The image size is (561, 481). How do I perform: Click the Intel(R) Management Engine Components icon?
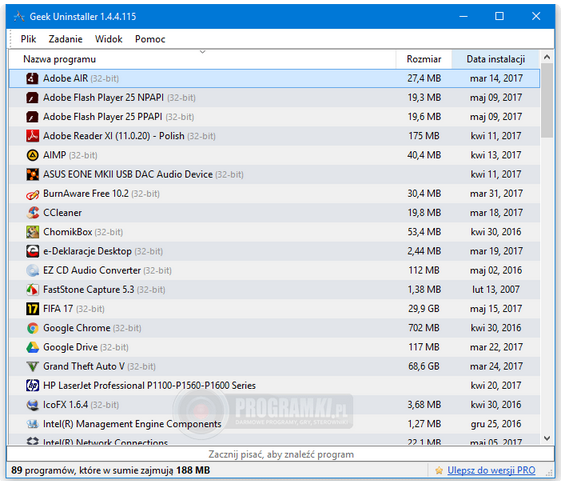point(32,424)
